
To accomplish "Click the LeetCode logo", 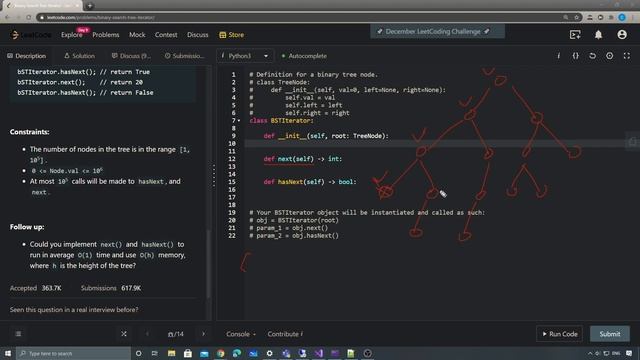I will pyautogui.click(x=31, y=35).
